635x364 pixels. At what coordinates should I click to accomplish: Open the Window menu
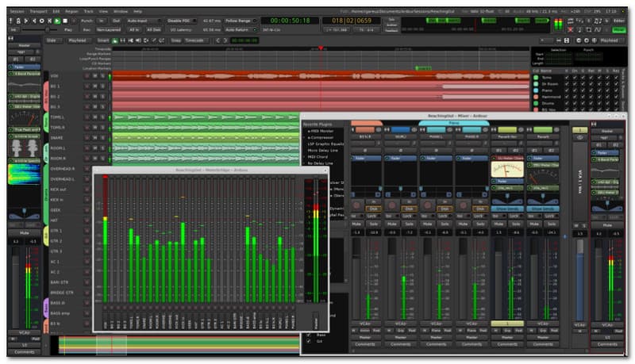[121, 11]
